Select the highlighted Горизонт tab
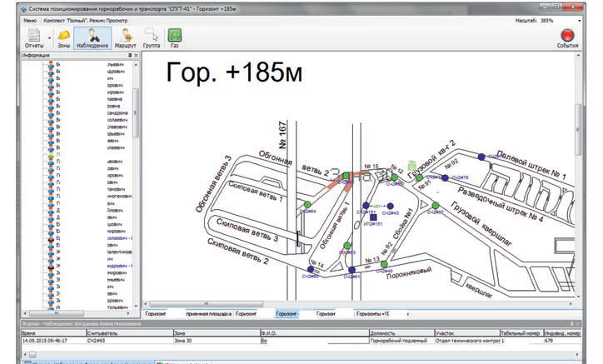Image resolution: width=603 pixels, height=364 pixels. pos(287,314)
